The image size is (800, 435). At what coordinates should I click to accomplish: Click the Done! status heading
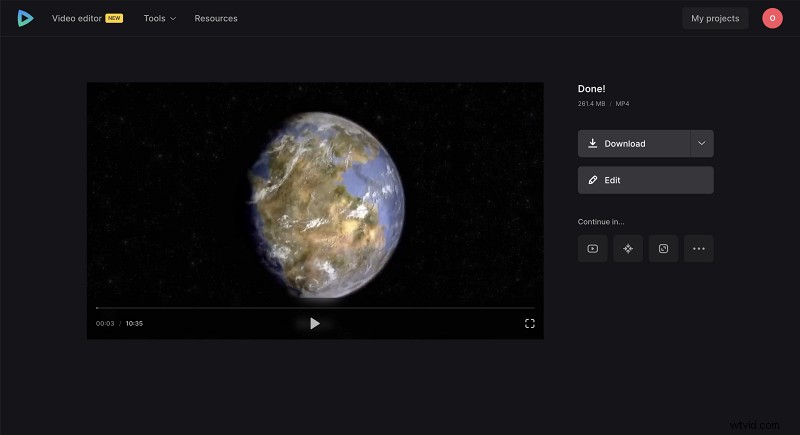tap(592, 89)
